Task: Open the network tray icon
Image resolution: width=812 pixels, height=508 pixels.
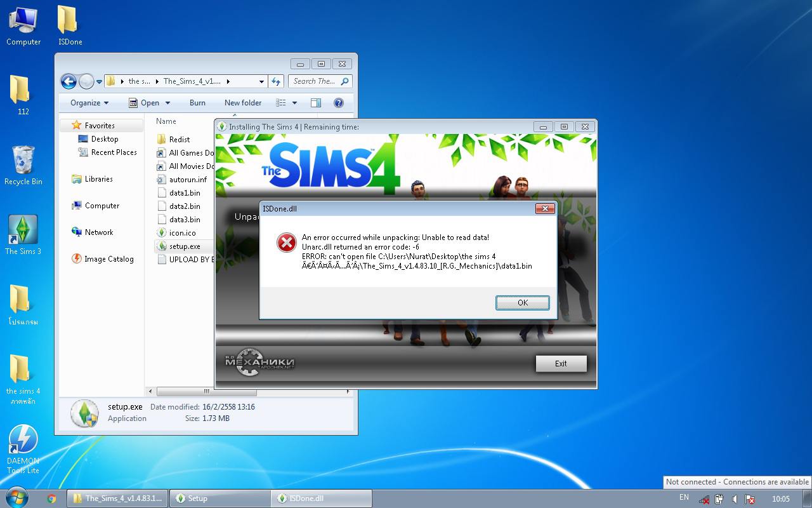Action: [x=704, y=499]
